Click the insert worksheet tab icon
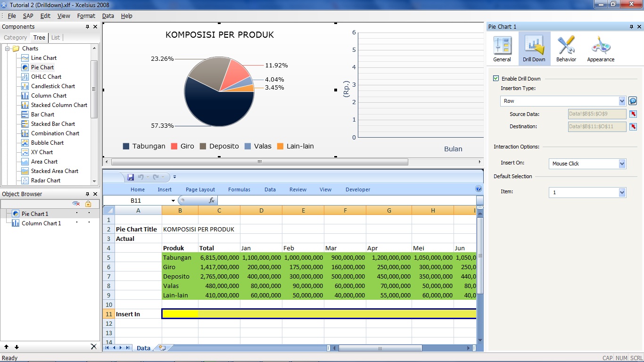Image resolution: width=644 pixels, height=362 pixels. click(163, 348)
